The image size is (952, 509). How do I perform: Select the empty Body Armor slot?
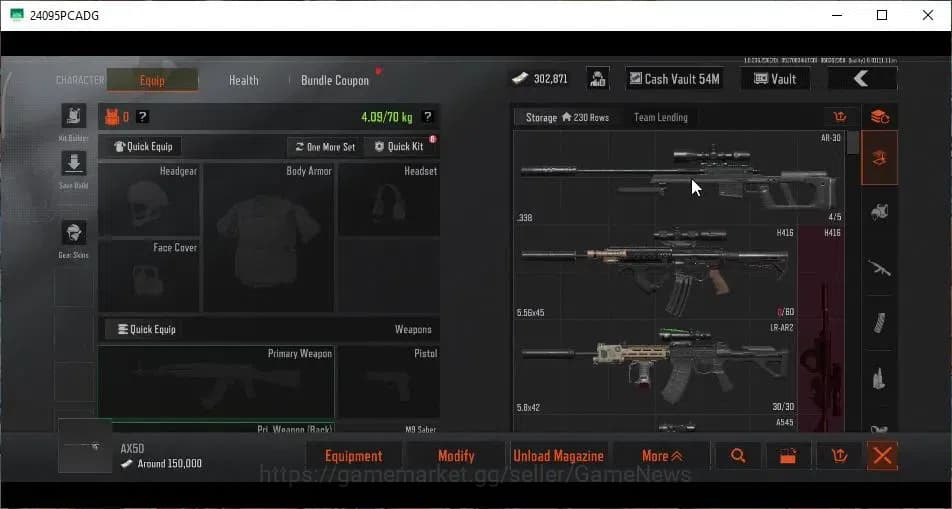pos(268,237)
